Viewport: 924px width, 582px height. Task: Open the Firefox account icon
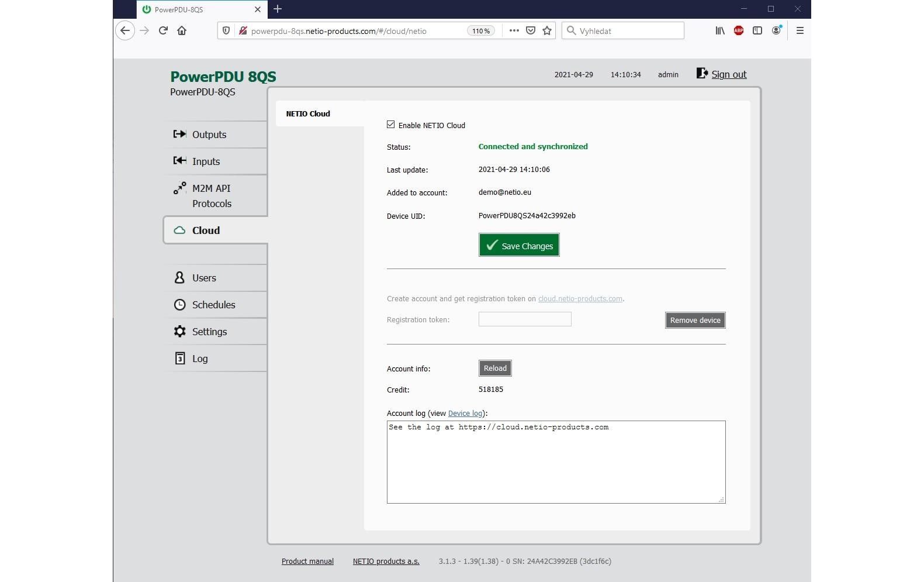pos(776,30)
